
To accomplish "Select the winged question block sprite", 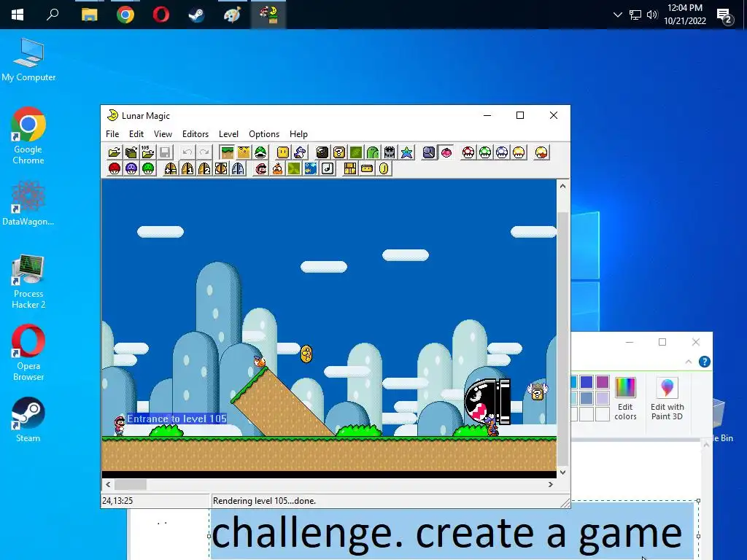I will 538,392.
